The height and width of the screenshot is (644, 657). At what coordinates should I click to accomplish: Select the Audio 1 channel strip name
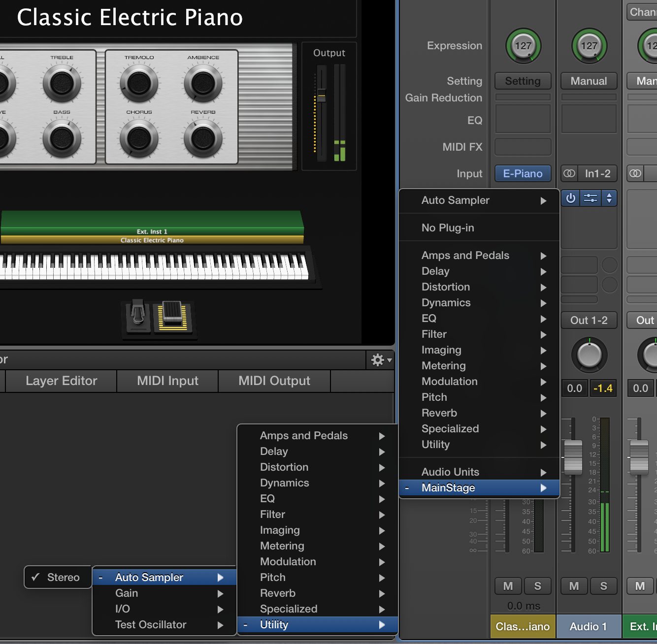point(589,626)
